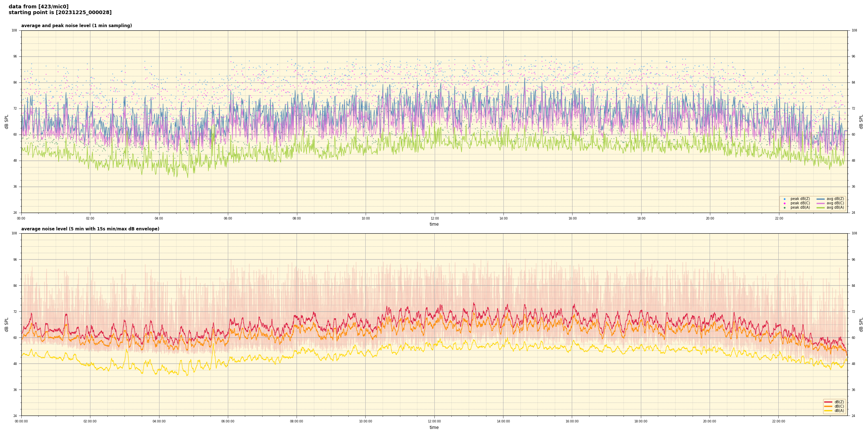Select the 06:00 tick on upper time axis

click(x=228, y=218)
